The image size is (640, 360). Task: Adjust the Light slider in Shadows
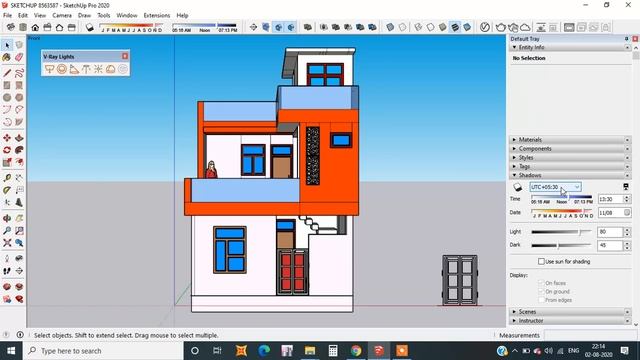pos(561,232)
